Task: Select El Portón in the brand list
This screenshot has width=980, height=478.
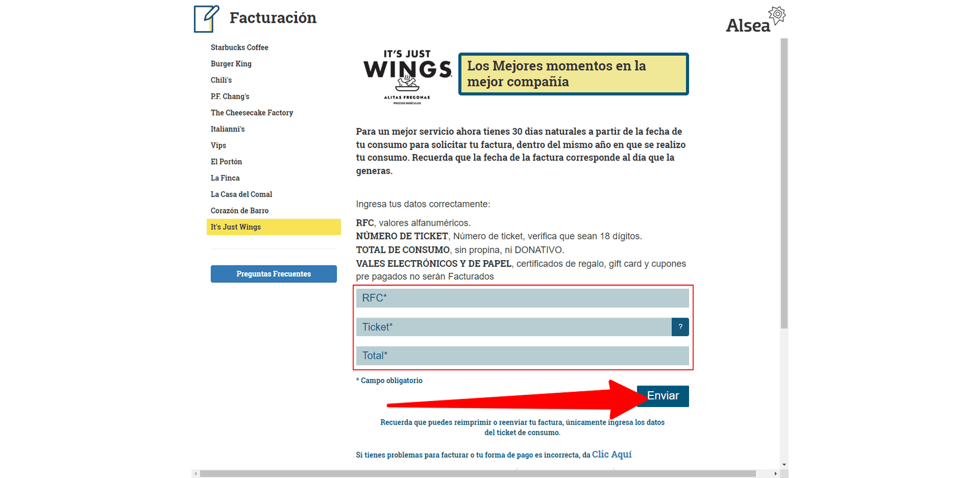Action: pos(226,162)
